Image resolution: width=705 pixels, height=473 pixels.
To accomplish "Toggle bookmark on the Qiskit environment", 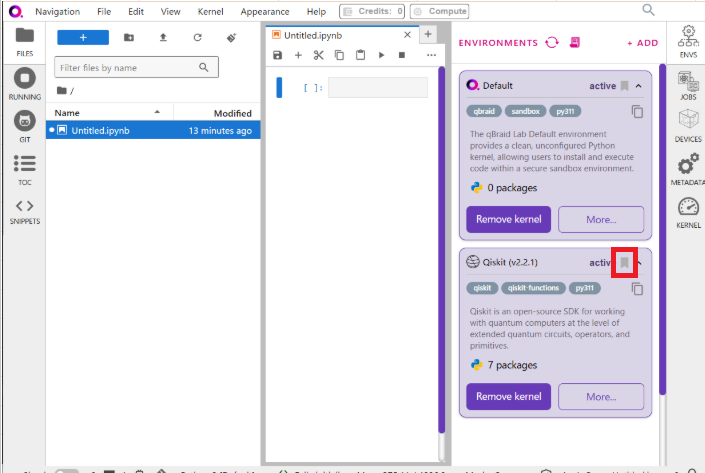I will tap(625, 263).
